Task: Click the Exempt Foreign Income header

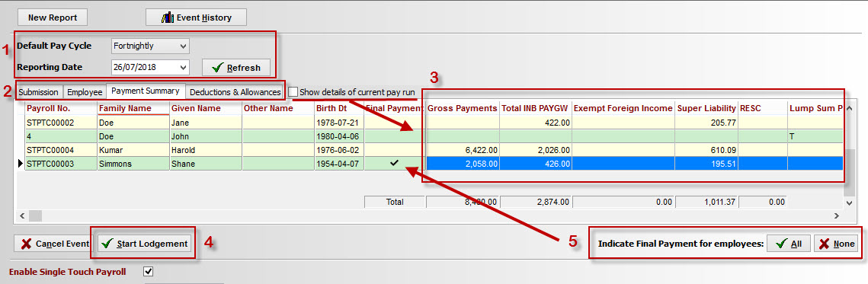Action: pos(623,109)
